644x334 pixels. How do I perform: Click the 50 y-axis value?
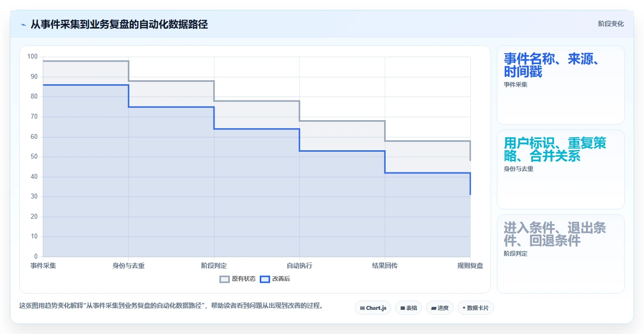34,157
